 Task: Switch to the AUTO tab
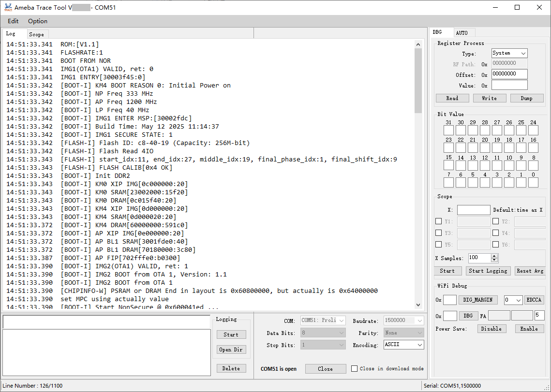[x=462, y=33]
